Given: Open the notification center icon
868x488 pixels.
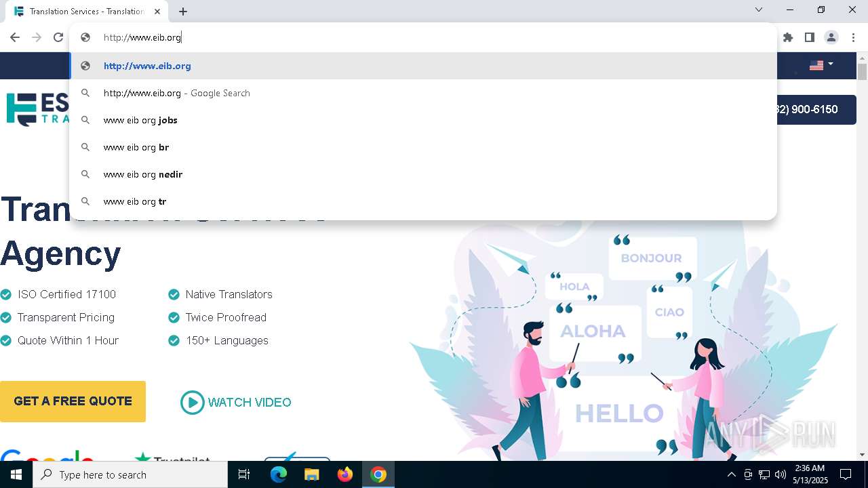Looking at the screenshot, I should coord(846,474).
